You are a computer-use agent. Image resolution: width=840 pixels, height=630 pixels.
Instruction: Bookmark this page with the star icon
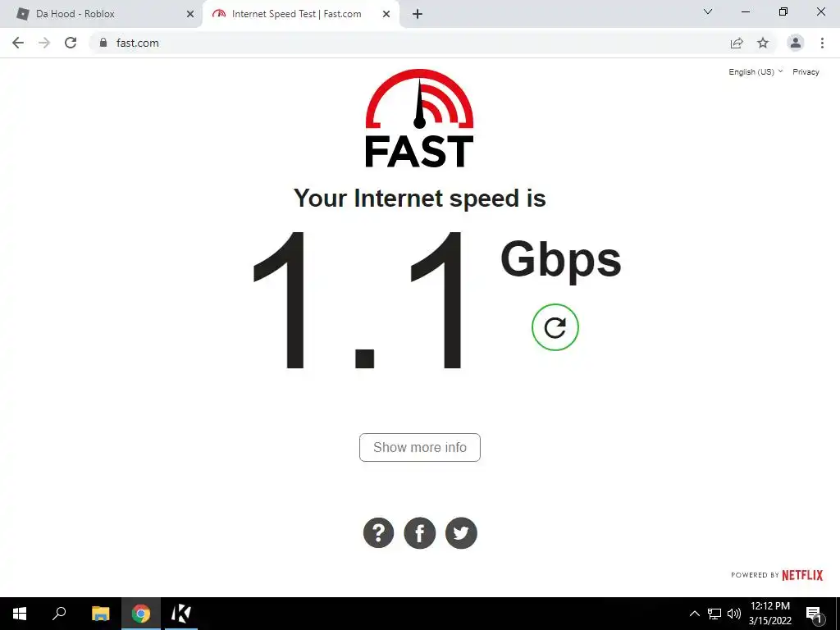click(763, 43)
